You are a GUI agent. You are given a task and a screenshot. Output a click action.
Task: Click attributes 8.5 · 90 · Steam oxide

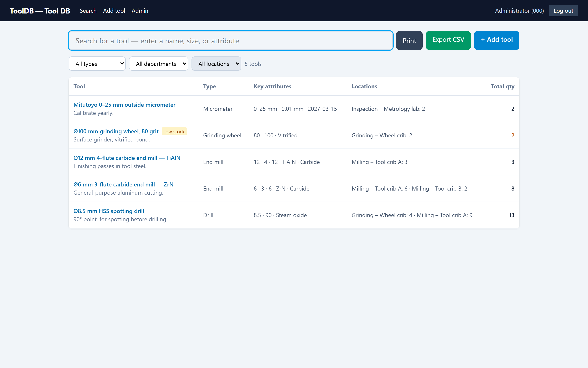click(x=280, y=215)
